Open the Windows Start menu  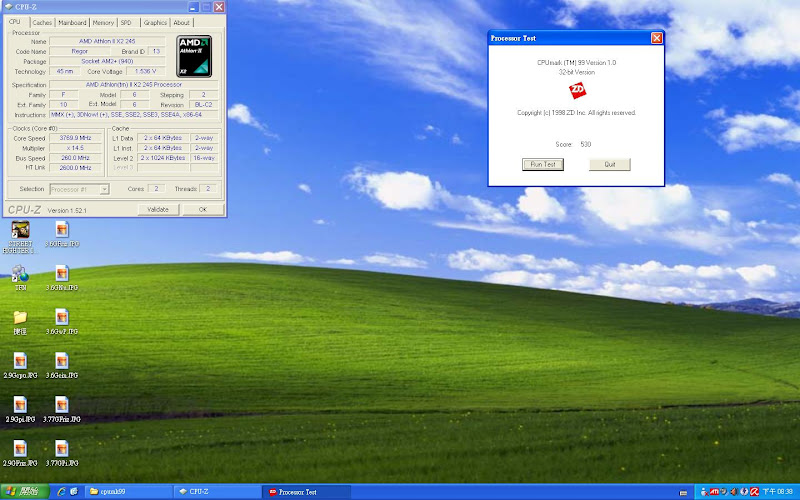pyautogui.click(x=23, y=492)
